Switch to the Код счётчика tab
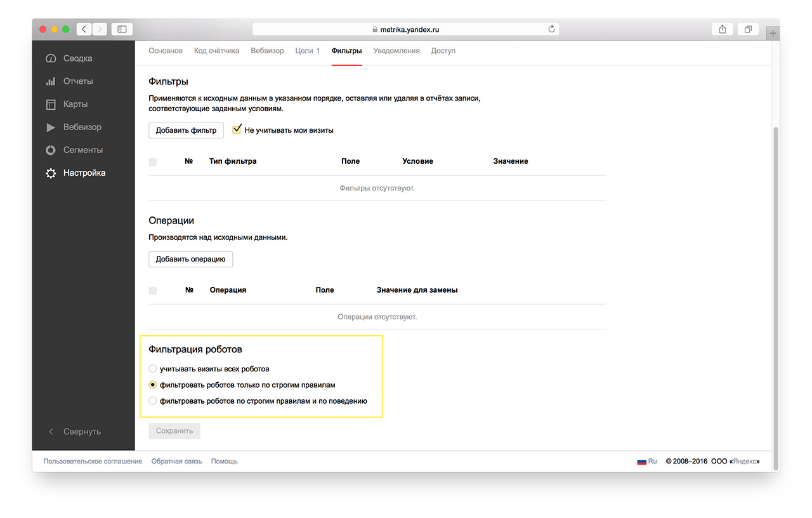 [x=216, y=51]
